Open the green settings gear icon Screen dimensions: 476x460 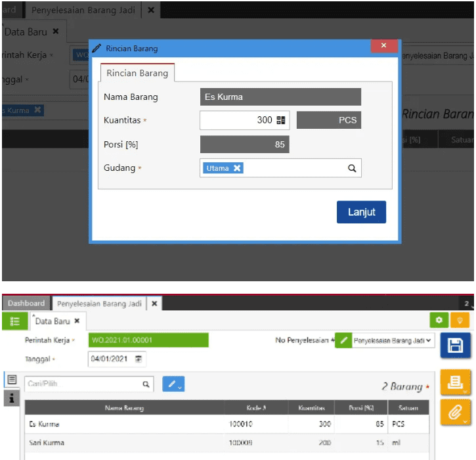click(x=439, y=320)
